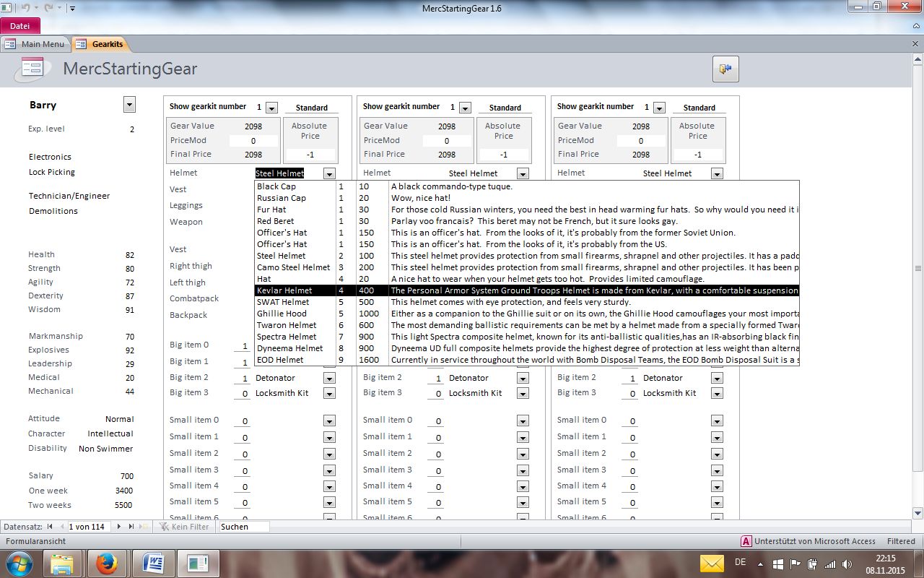Expand the Helmet dropdown in middle panel
This screenshot has width=924, height=578.
click(523, 173)
